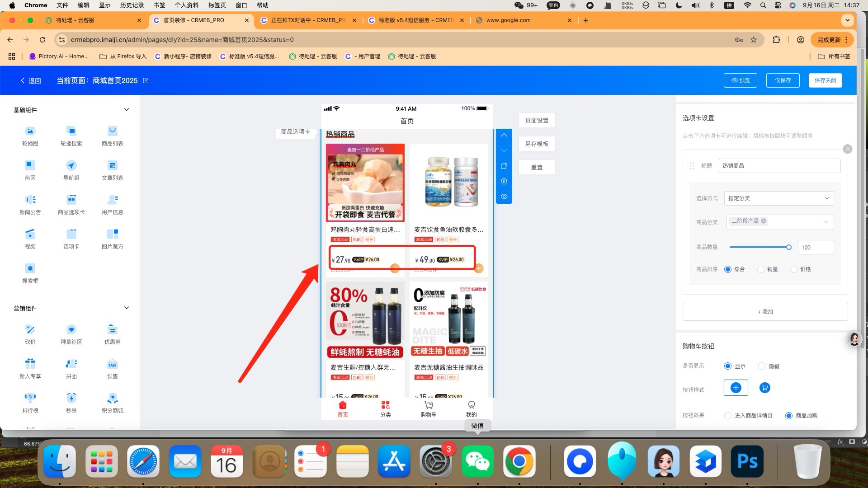Open the 商品分类 dropdown
Image resolution: width=868 pixels, height=488 pixels.
780,222
